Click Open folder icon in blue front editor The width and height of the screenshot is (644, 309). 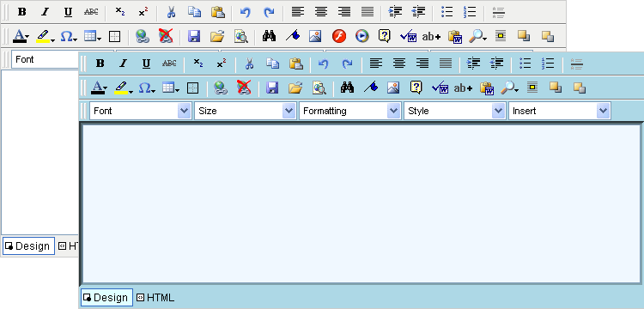[295, 88]
